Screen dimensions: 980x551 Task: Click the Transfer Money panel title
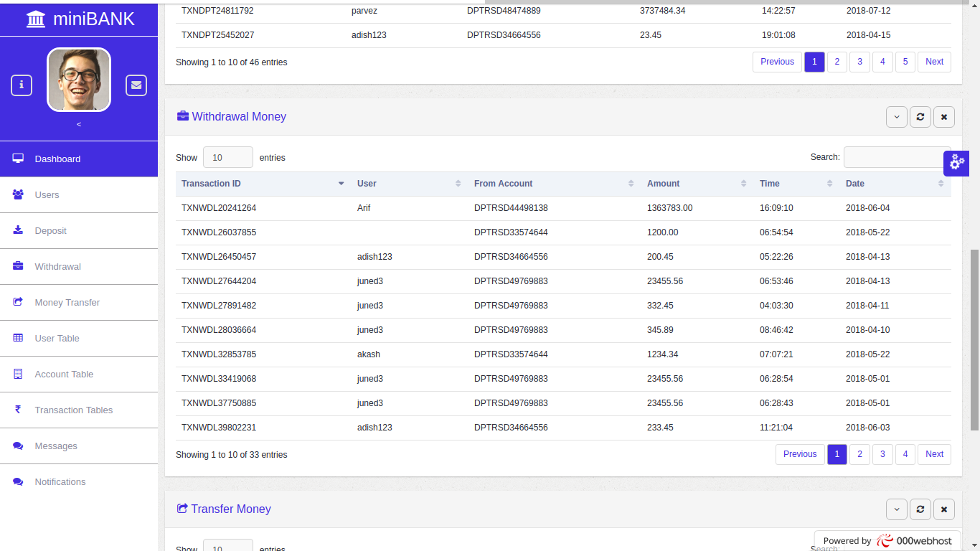tap(231, 509)
